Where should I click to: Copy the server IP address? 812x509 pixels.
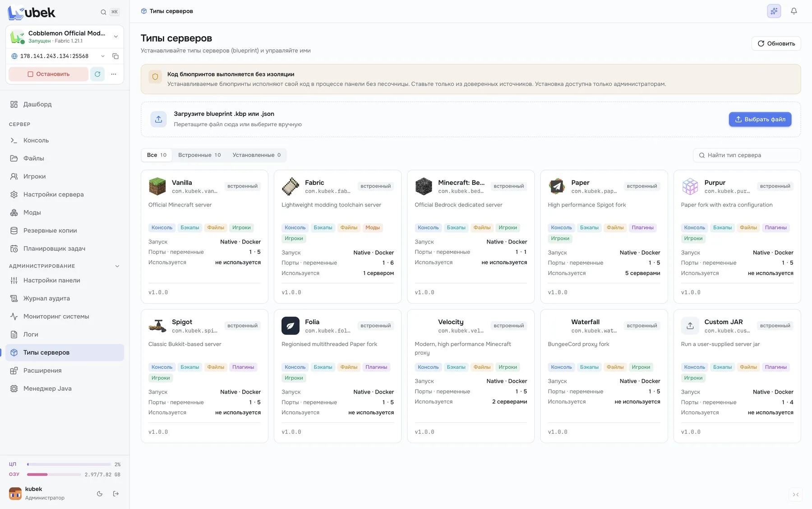(x=115, y=56)
